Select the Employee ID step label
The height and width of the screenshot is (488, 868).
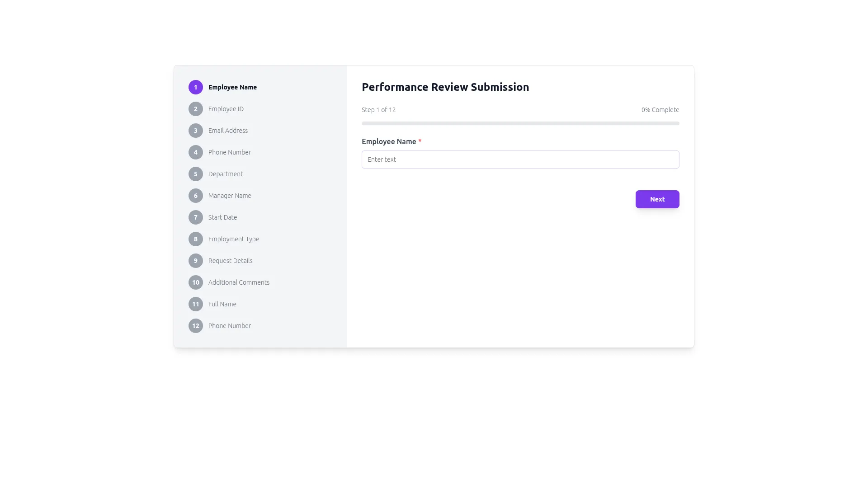226,109
